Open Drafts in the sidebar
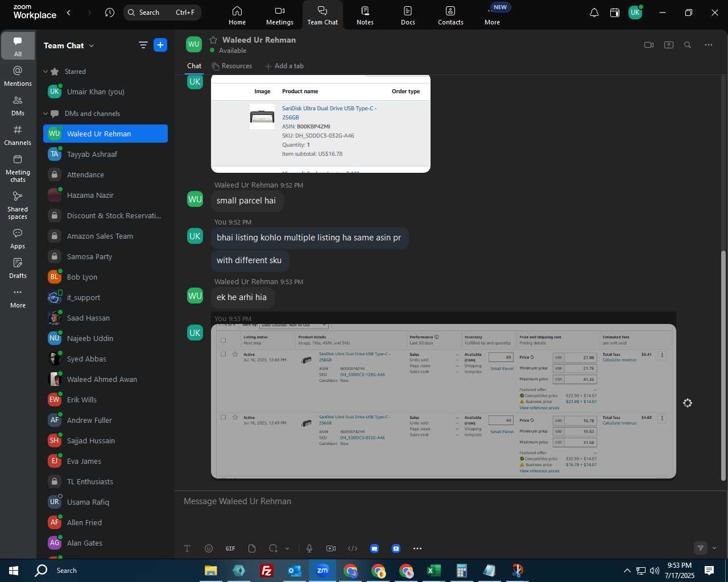The height and width of the screenshot is (582, 728). tap(18, 268)
